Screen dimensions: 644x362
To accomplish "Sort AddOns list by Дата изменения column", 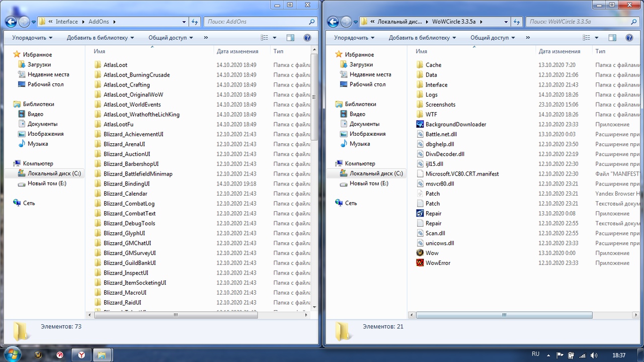I will point(237,51).
